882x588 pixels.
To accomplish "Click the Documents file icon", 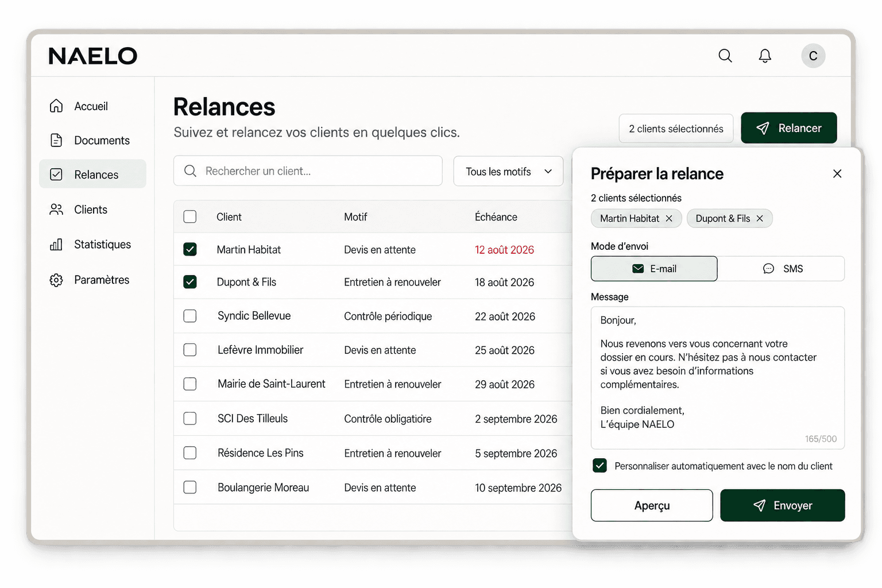I will 56,140.
